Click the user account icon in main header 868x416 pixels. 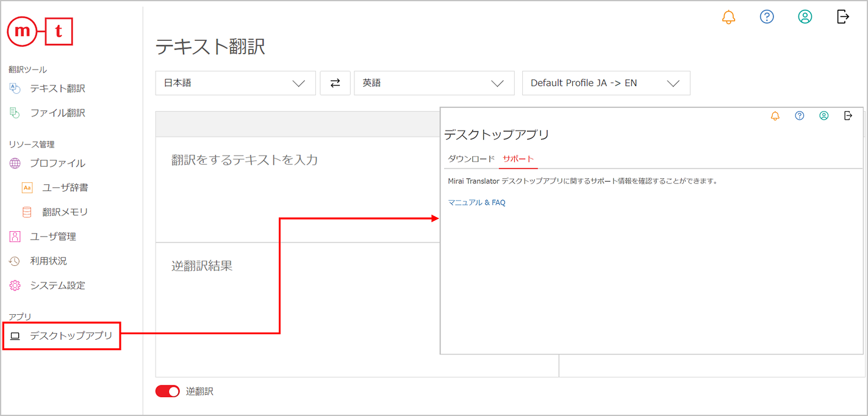tap(805, 17)
